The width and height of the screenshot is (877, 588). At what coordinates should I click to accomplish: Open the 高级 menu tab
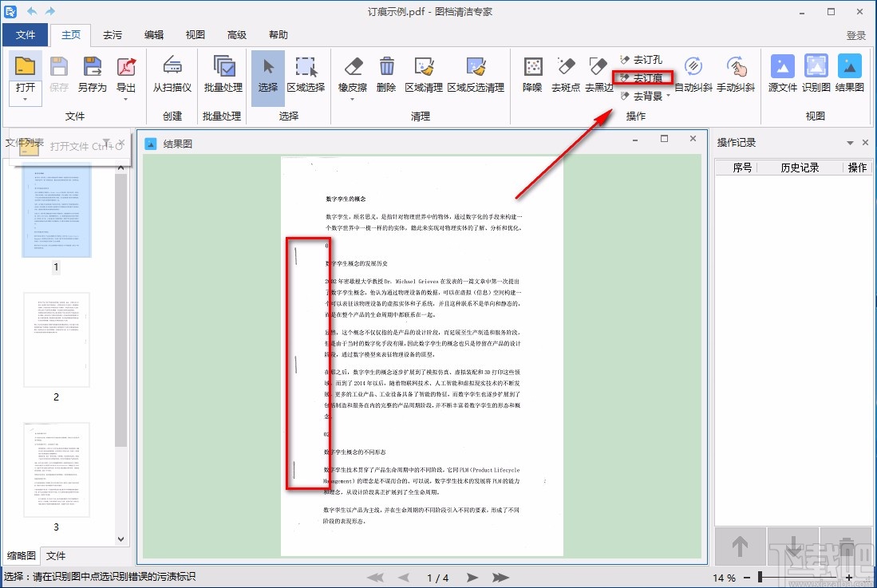pos(236,34)
